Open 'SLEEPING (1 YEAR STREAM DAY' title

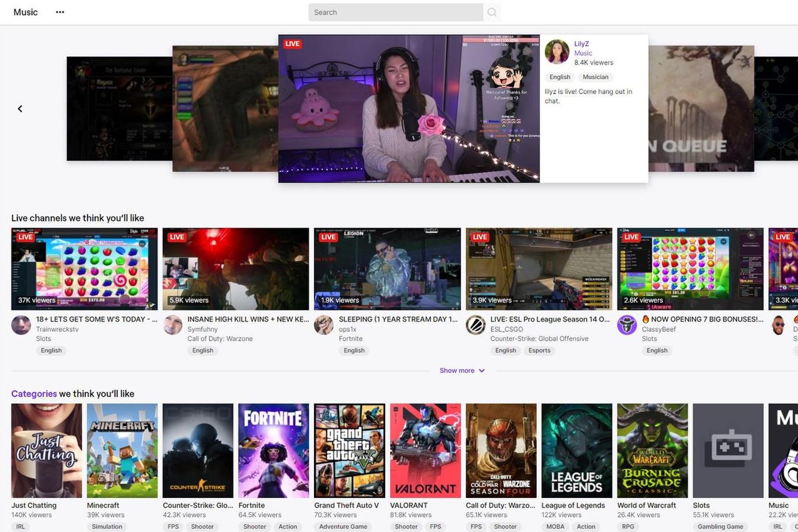(x=398, y=319)
